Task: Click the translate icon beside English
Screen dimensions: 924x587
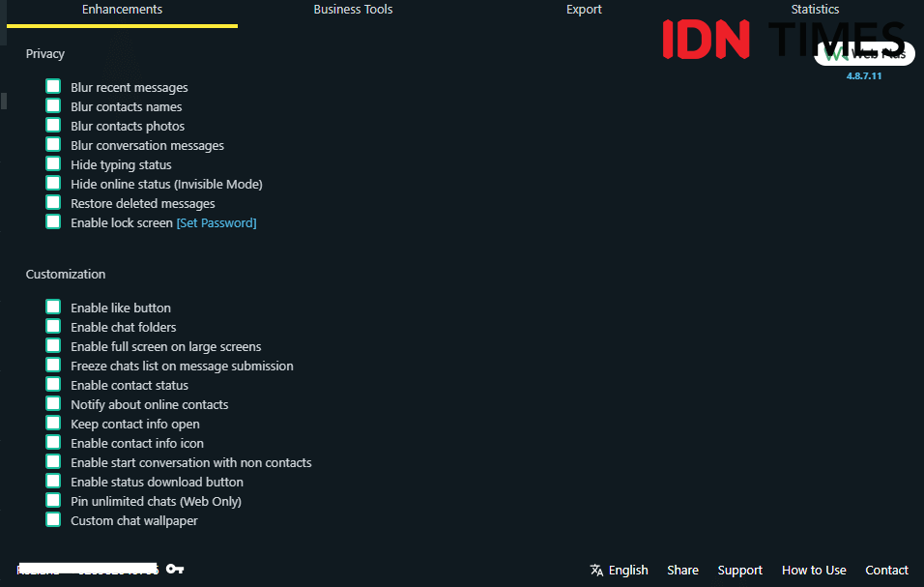Action: [x=596, y=570]
